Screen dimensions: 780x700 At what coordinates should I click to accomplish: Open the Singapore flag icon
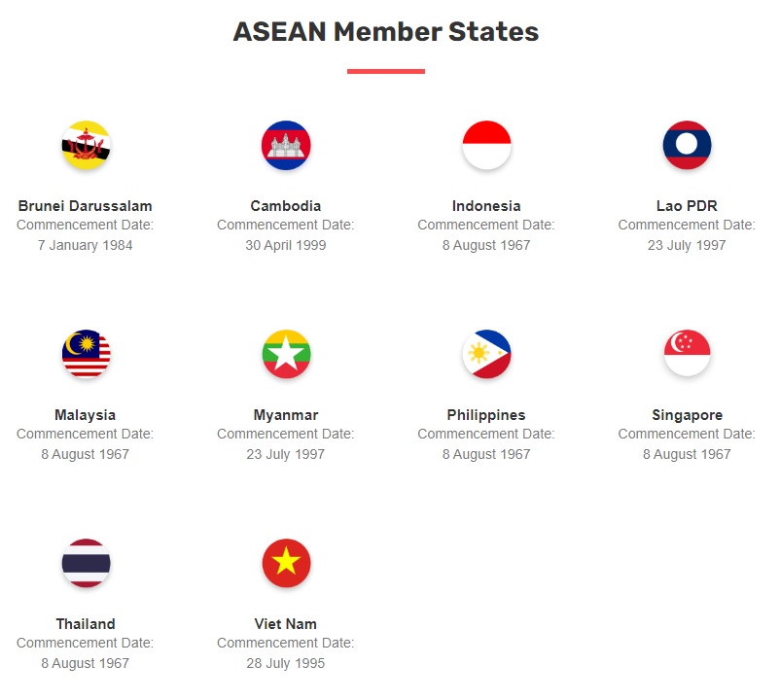click(687, 355)
